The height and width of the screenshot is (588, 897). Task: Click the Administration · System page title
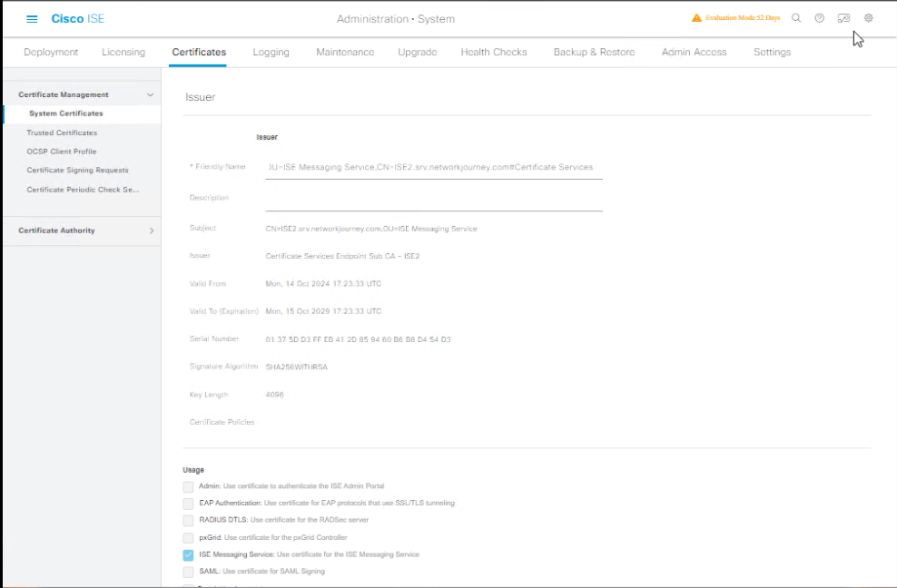[x=396, y=19]
